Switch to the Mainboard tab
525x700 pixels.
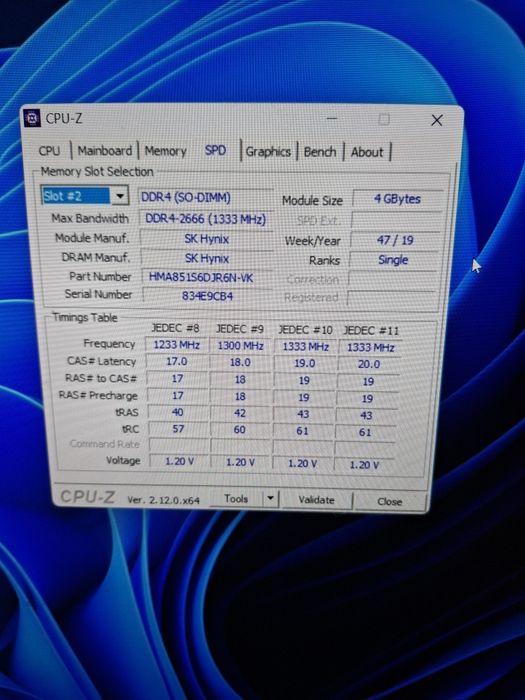click(x=105, y=151)
